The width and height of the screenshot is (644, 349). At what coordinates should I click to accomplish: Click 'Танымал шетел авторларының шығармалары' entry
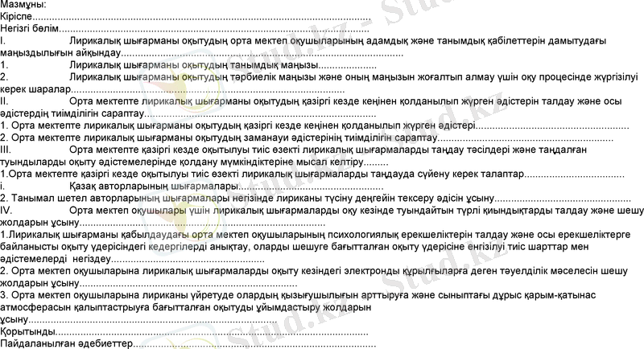(316, 198)
